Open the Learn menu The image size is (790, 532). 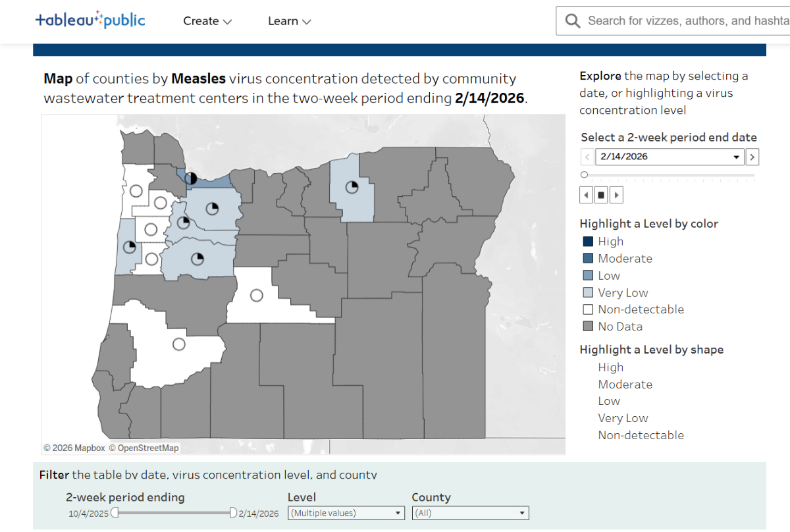(x=289, y=20)
